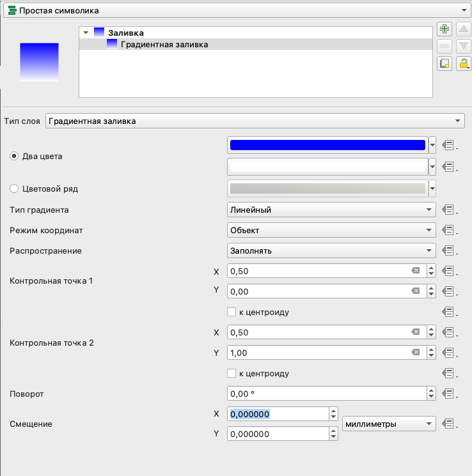Open the 'Тип градиента' dropdown showing Линейный
Screen dimensions: 472x476
331,210
